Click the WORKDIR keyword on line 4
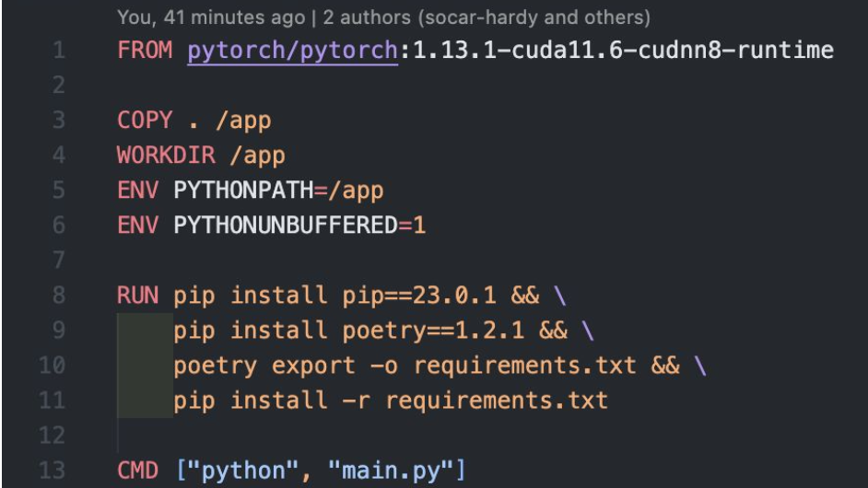 (166, 155)
